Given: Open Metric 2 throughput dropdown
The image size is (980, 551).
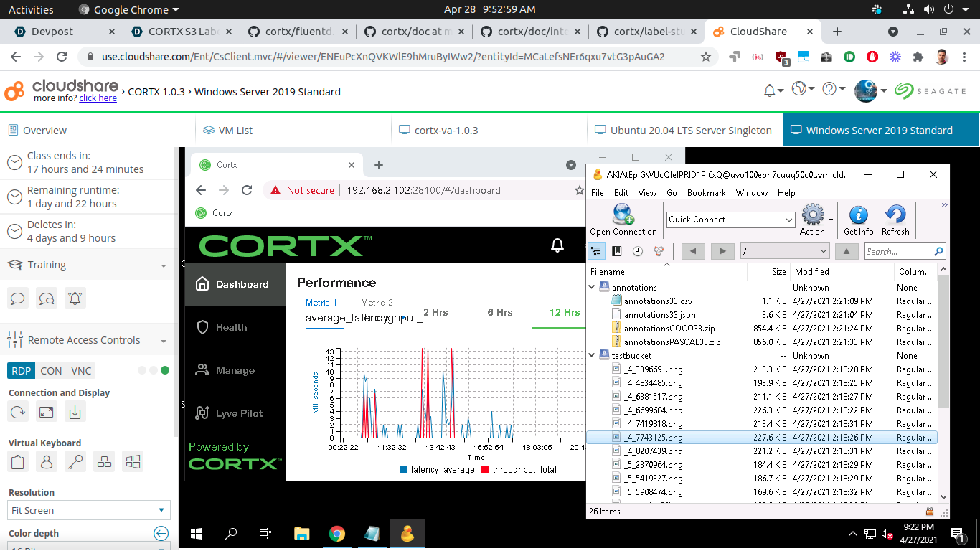Looking at the screenshot, I should 384,318.
